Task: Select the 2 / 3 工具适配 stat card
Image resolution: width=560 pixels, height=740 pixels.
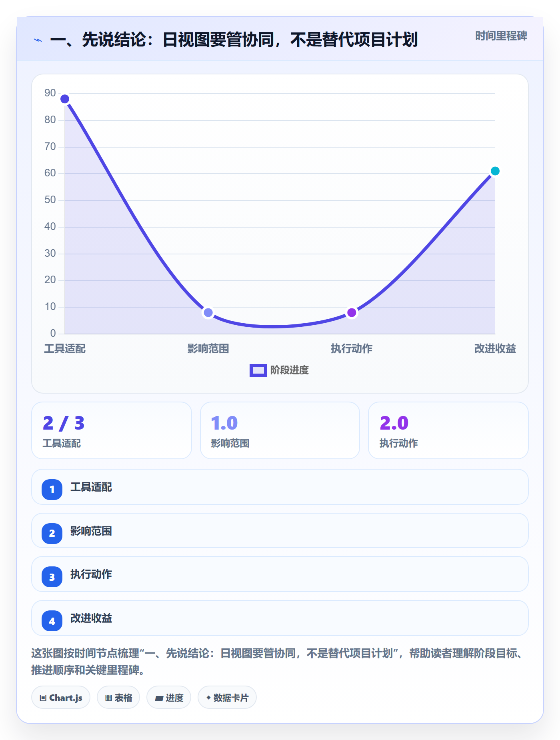Action: pos(112,430)
